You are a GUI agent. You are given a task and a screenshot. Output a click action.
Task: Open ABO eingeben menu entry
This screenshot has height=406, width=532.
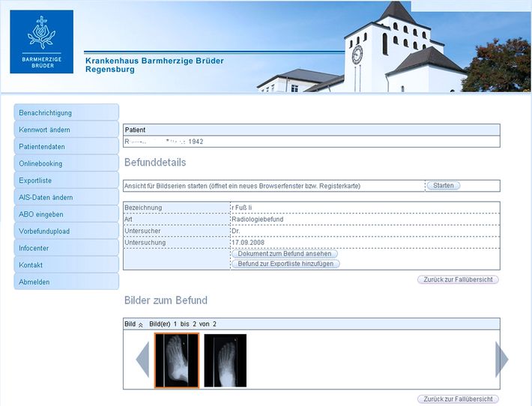click(x=66, y=214)
